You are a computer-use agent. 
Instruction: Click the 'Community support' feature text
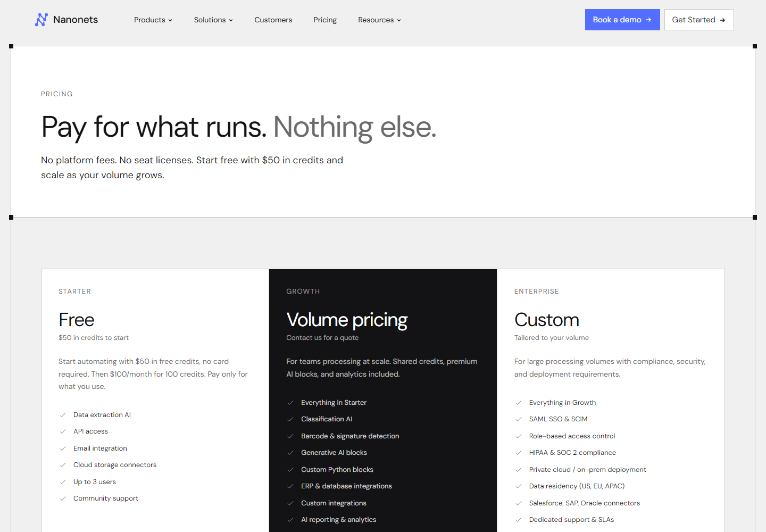point(106,498)
